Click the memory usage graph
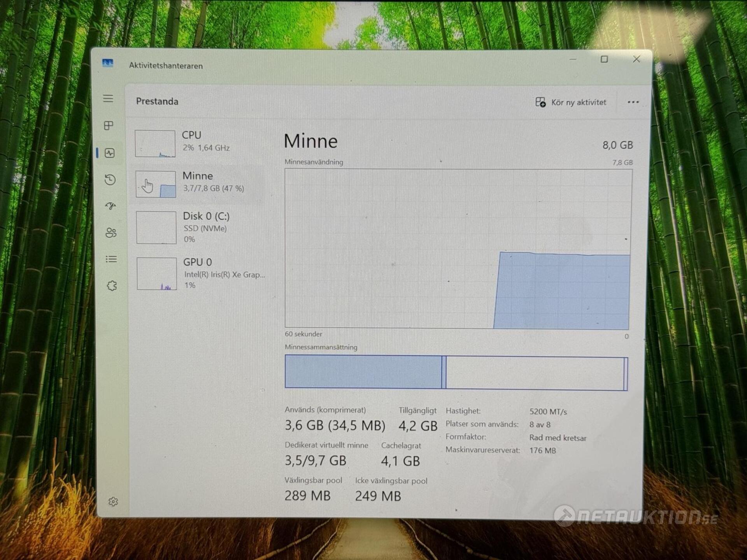Image resolution: width=747 pixels, height=560 pixels. pyautogui.click(x=458, y=249)
